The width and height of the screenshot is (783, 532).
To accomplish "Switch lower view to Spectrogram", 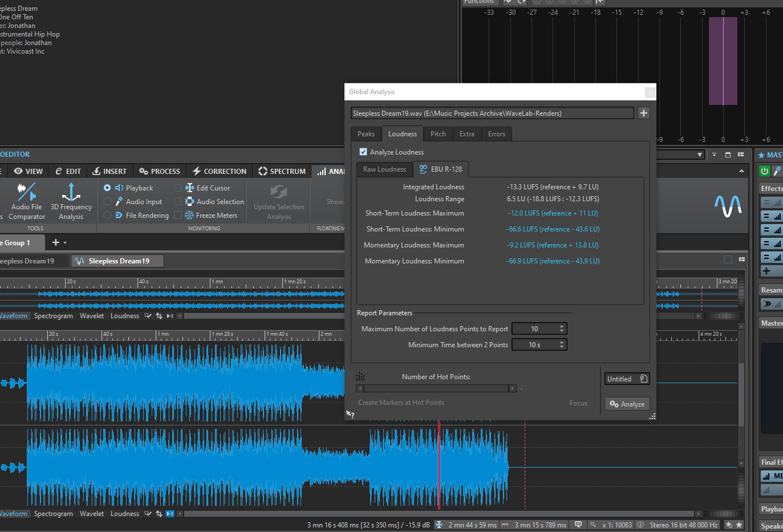I will [x=54, y=514].
